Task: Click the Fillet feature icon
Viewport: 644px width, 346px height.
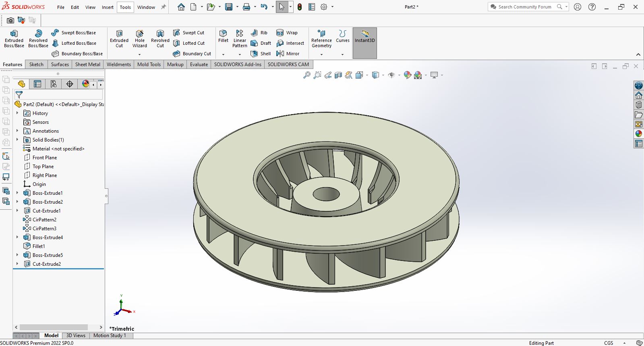Action: [x=223, y=35]
